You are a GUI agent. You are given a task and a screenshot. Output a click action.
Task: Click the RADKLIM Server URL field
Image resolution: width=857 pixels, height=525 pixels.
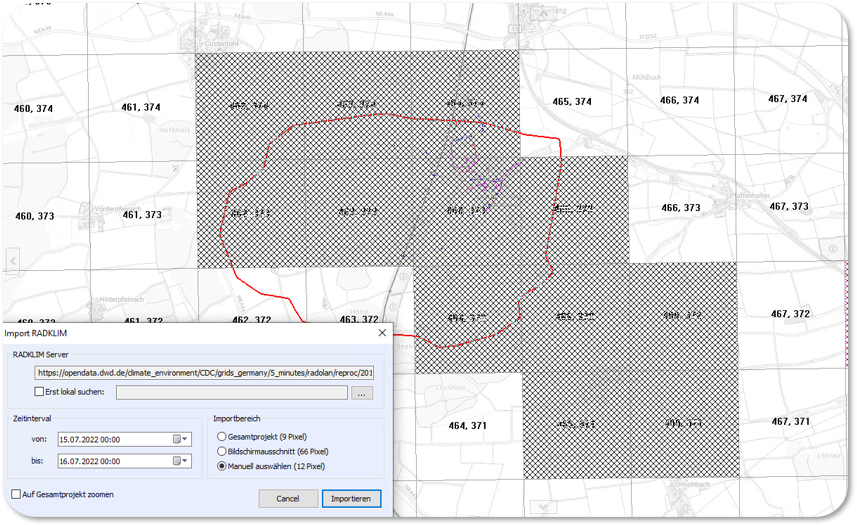coord(205,372)
